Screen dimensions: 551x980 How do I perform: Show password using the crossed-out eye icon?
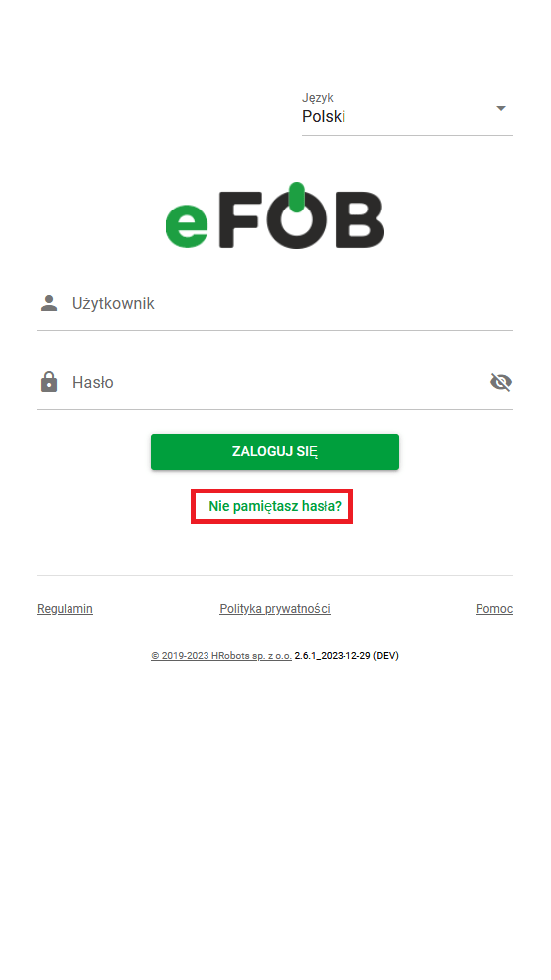(x=501, y=382)
